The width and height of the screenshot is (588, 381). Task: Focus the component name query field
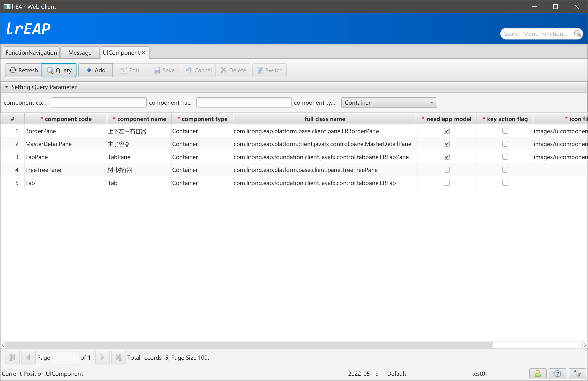(244, 103)
